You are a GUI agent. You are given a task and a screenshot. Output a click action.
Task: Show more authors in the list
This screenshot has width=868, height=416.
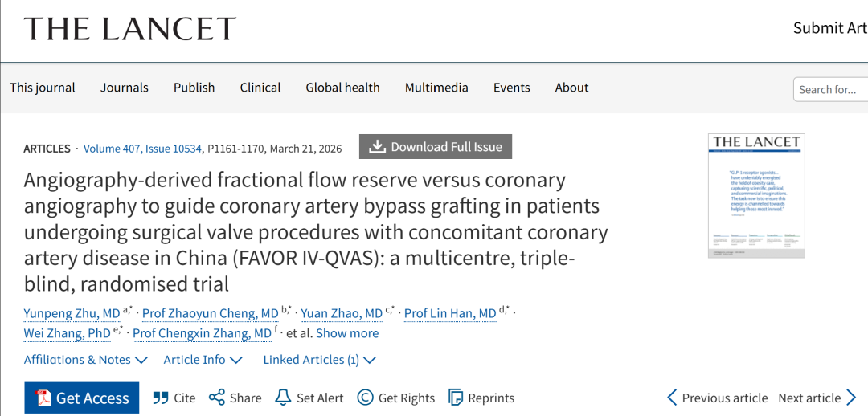(347, 333)
